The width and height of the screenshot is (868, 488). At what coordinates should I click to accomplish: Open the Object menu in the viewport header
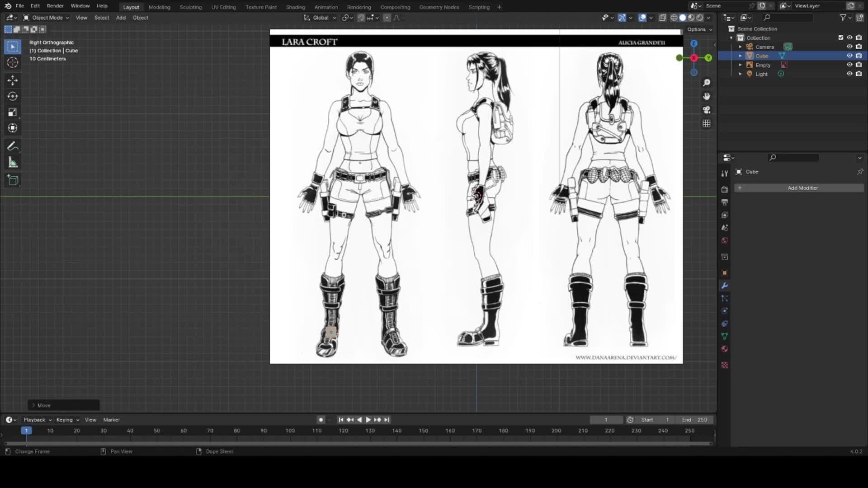140,18
